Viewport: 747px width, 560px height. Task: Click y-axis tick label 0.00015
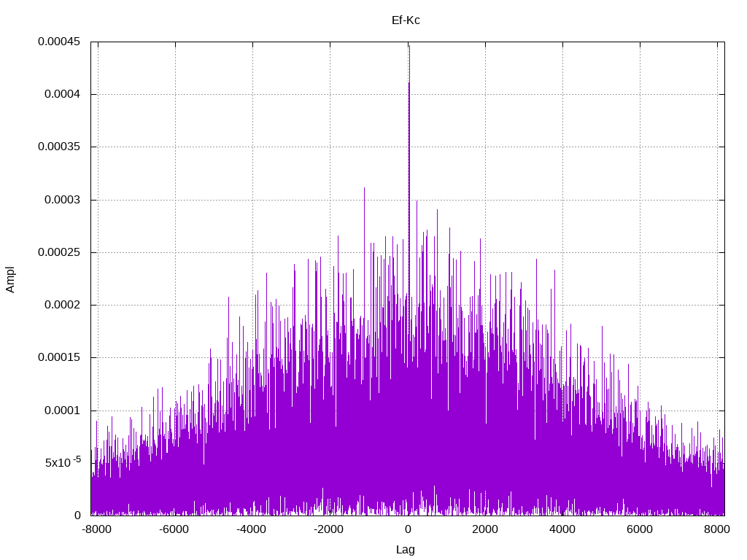point(59,357)
